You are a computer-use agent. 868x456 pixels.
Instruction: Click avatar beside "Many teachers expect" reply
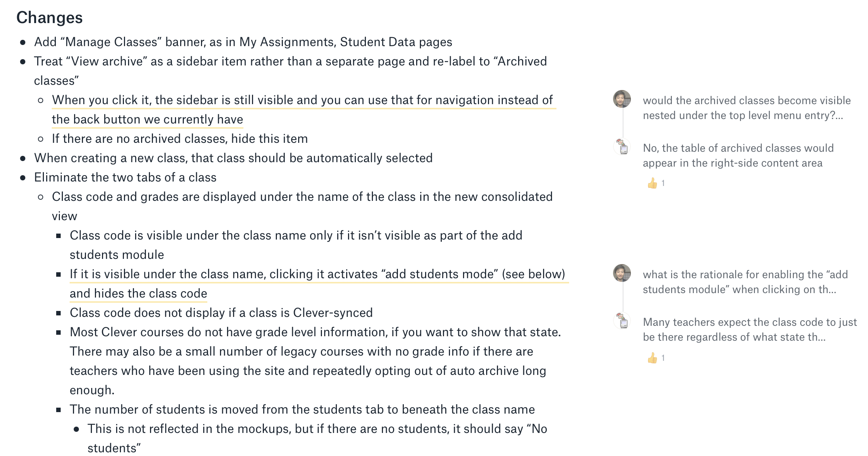point(622,321)
